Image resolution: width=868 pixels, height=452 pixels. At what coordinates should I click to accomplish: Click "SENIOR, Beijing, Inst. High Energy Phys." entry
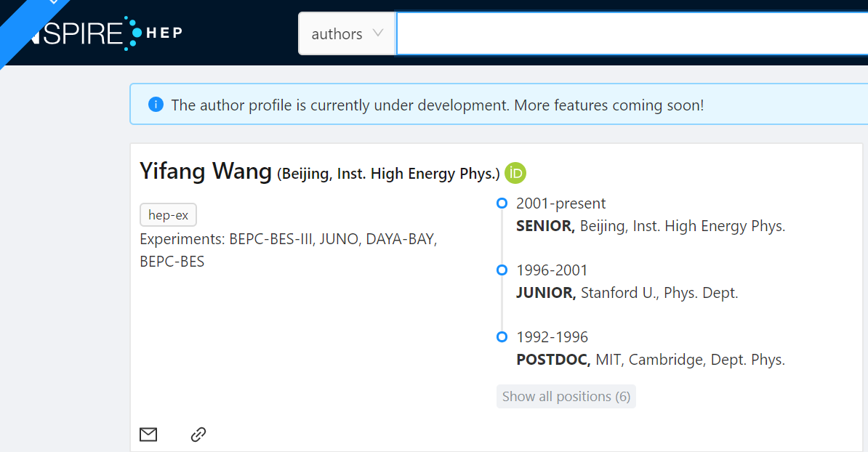tap(651, 226)
